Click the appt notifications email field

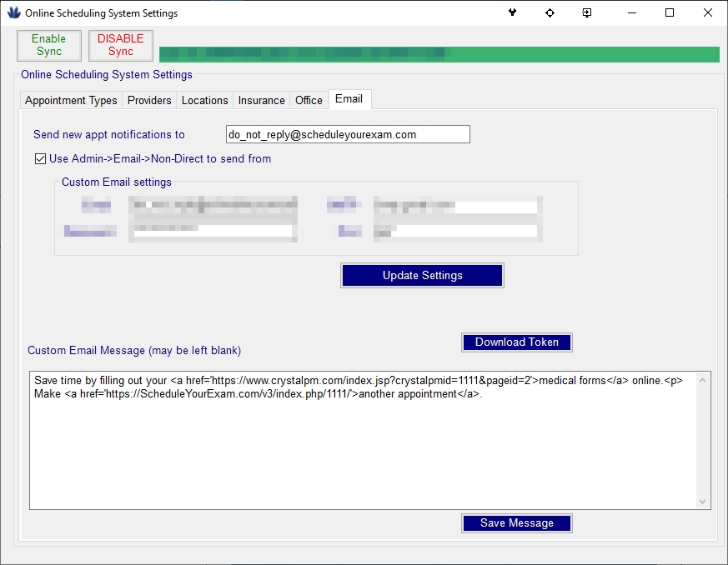pyautogui.click(x=348, y=133)
